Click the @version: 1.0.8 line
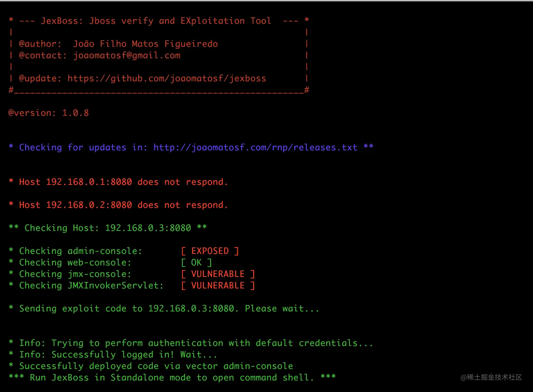533x392 pixels. click(x=49, y=113)
